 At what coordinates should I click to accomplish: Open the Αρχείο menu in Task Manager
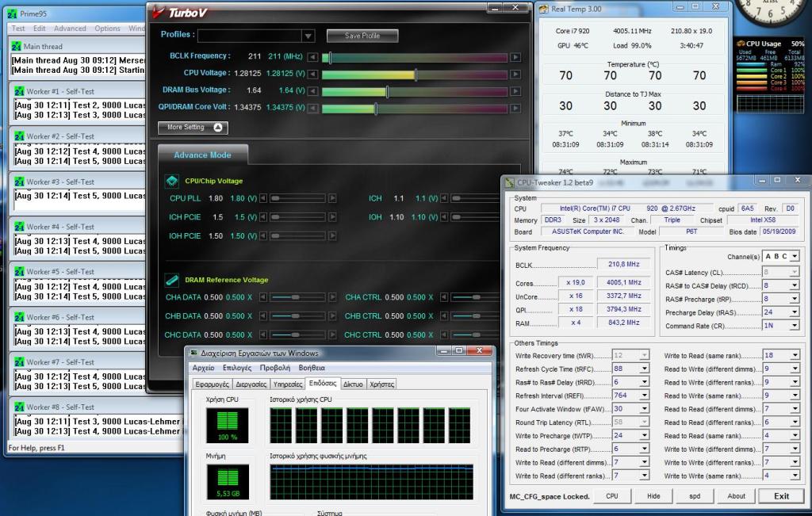point(203,368)
